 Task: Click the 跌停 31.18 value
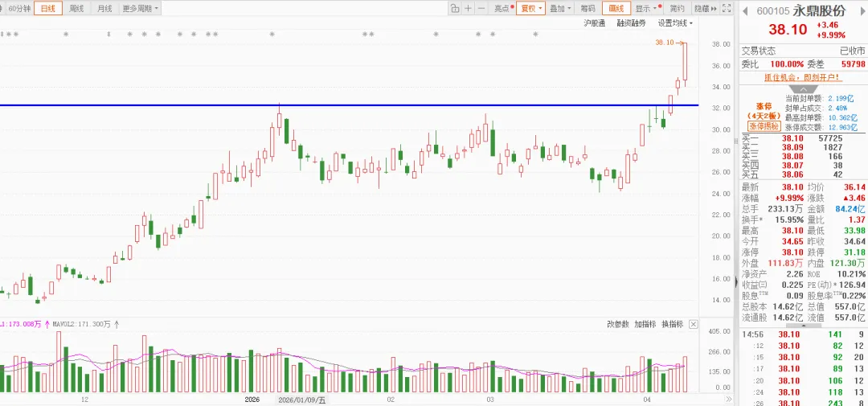click(x=854, y=252)
